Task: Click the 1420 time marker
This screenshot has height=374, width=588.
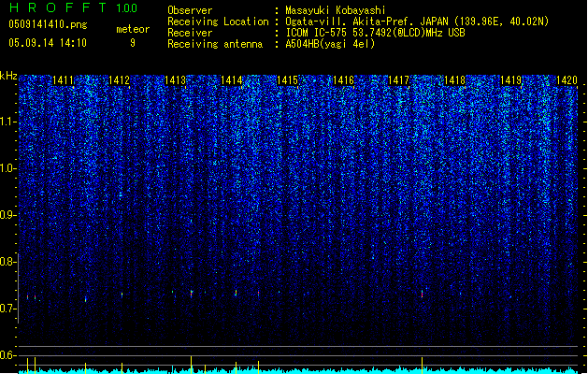Action: (x=566, y=80)
